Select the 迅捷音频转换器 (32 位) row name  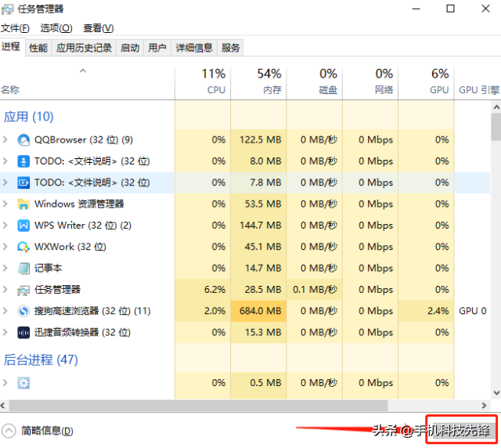(x=82, y=333)
